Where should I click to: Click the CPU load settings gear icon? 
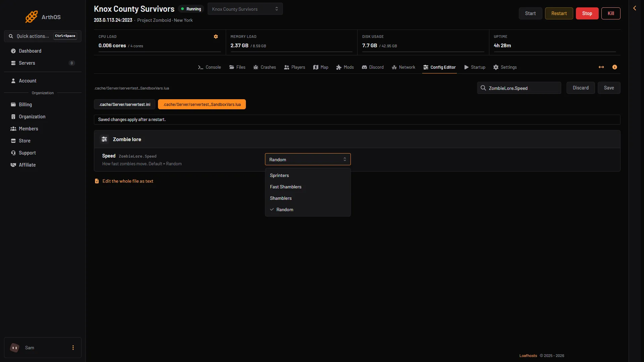(x=216, y=37)
